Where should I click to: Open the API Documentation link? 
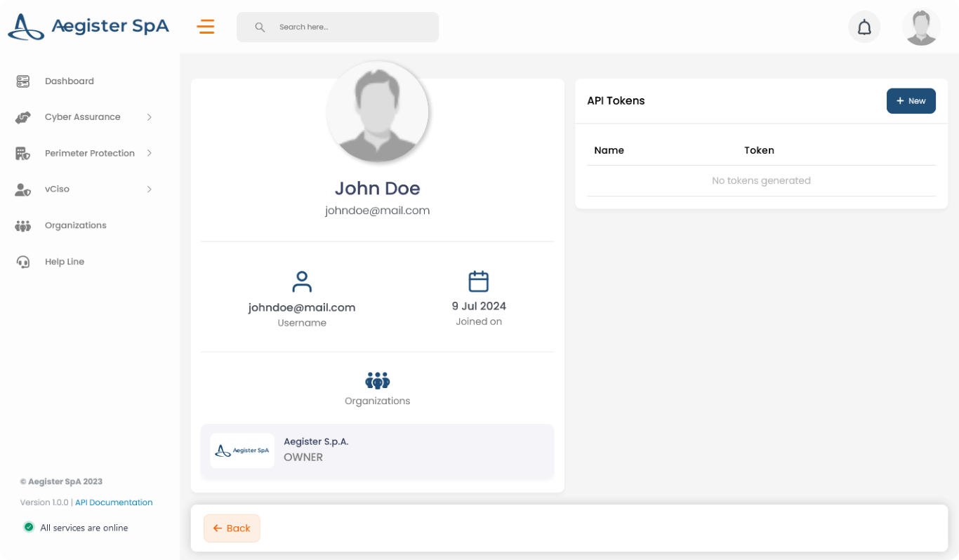[x=114, y=502]
